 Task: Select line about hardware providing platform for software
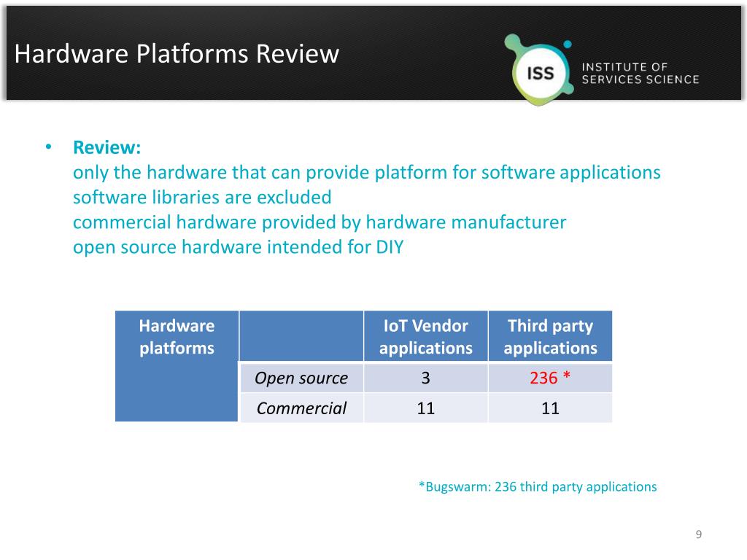tap(366, 172)
